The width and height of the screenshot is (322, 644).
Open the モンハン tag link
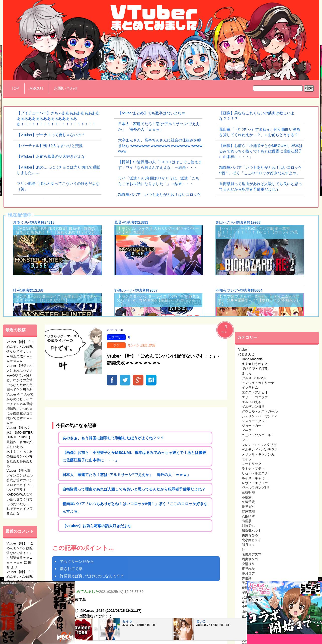(134, 345)
